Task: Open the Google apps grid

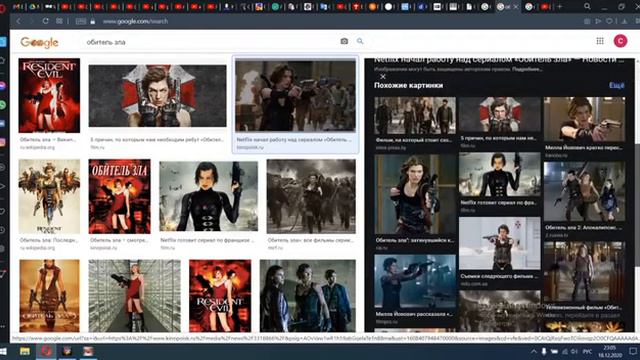Action: [600, 41]
